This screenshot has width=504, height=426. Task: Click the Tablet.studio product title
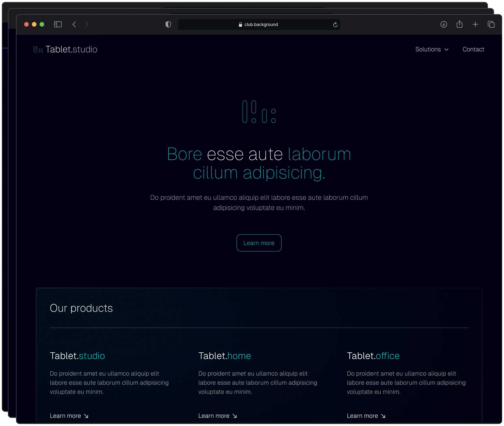[77, 356]
